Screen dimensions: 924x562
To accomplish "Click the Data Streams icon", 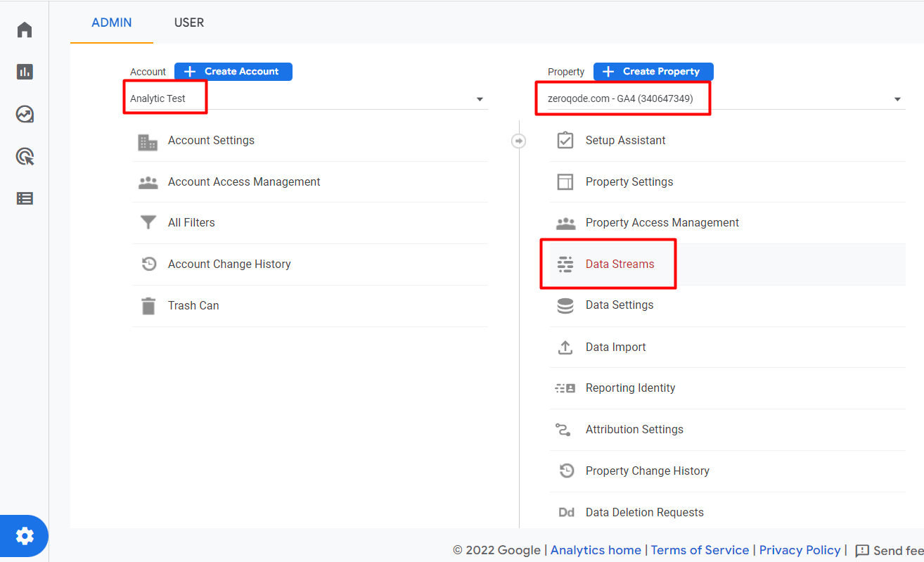I will coord(565,264).
